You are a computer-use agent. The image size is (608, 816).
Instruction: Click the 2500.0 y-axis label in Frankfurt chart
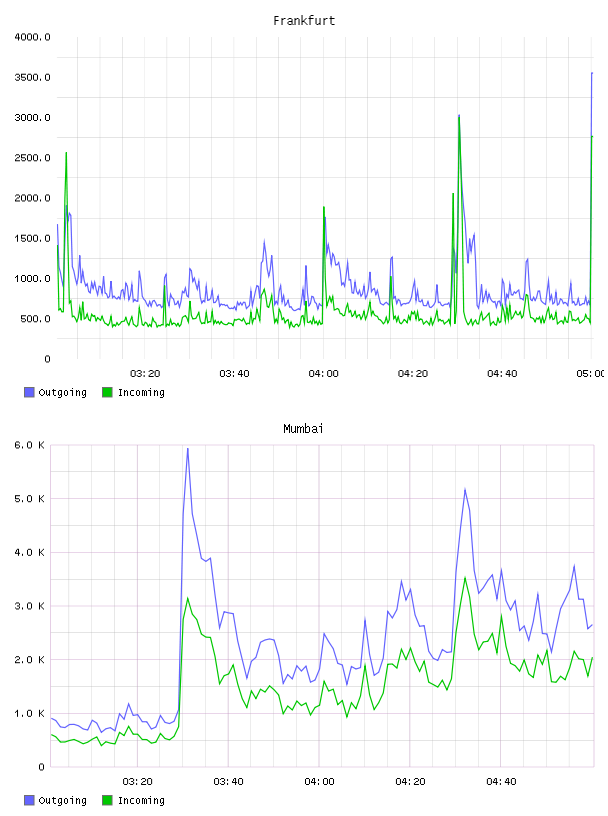tap(32, 158)
